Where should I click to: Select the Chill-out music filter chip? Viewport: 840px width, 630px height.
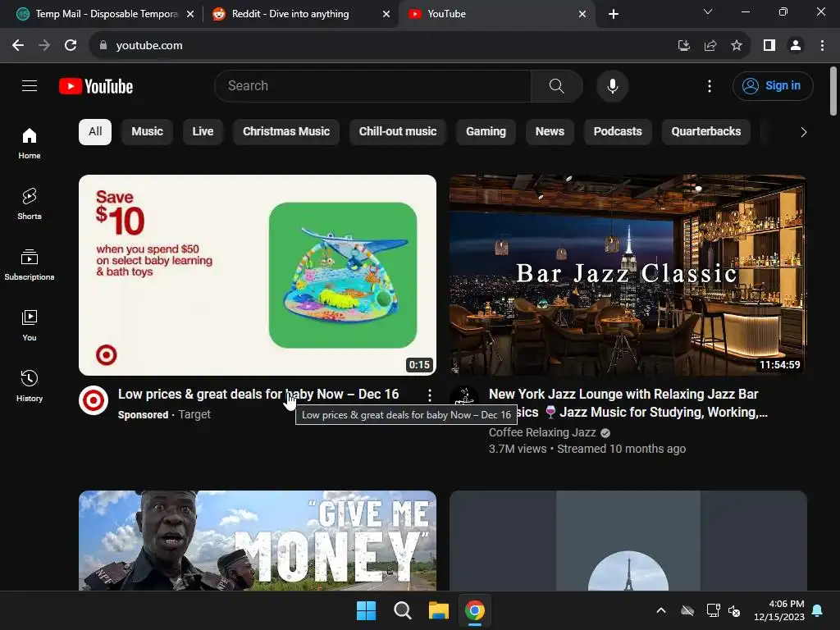click(398, 132)
